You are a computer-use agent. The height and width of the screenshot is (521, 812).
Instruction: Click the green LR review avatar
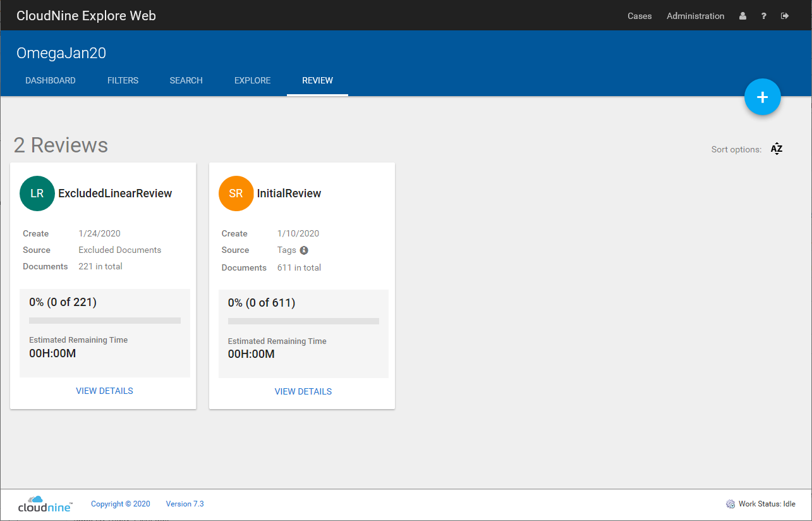(x=37, y=193)
